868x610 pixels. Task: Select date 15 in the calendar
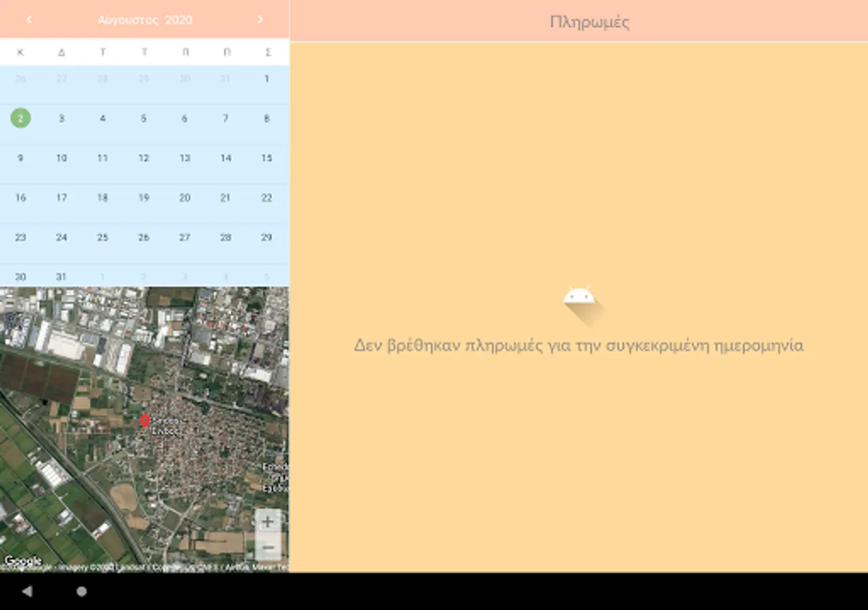pos(267,158)
